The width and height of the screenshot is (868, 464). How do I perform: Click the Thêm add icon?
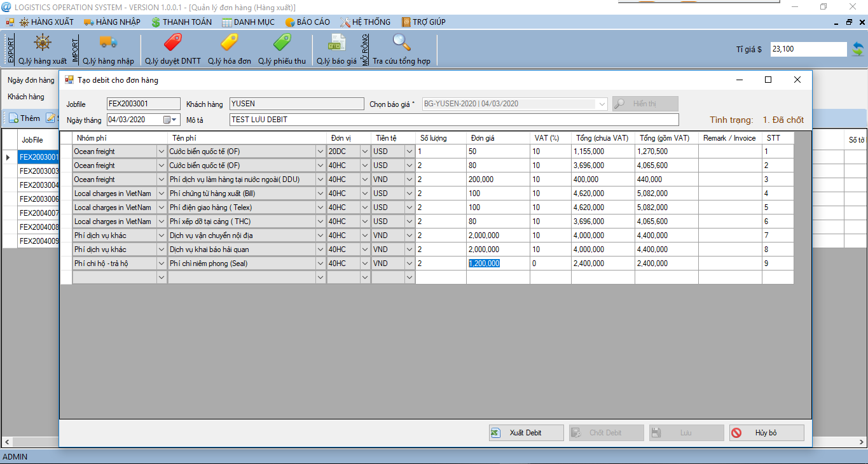[14, 118]
